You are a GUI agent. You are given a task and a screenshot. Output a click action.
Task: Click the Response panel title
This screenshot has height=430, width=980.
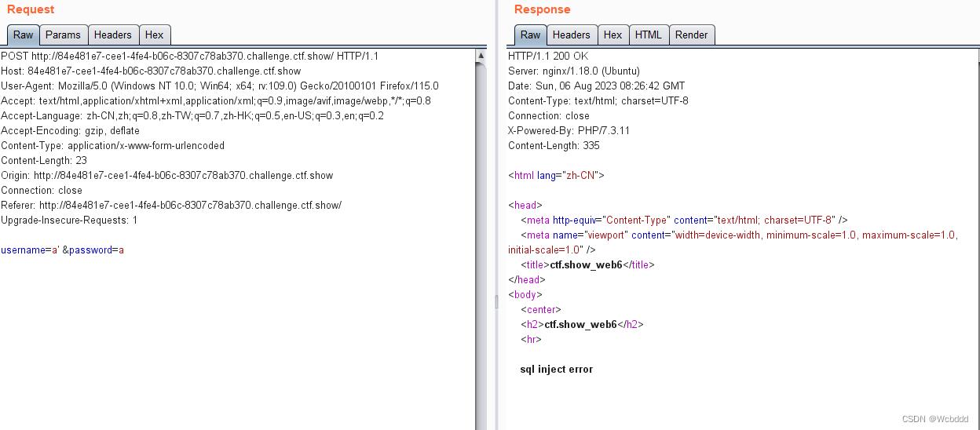[542, 9]
